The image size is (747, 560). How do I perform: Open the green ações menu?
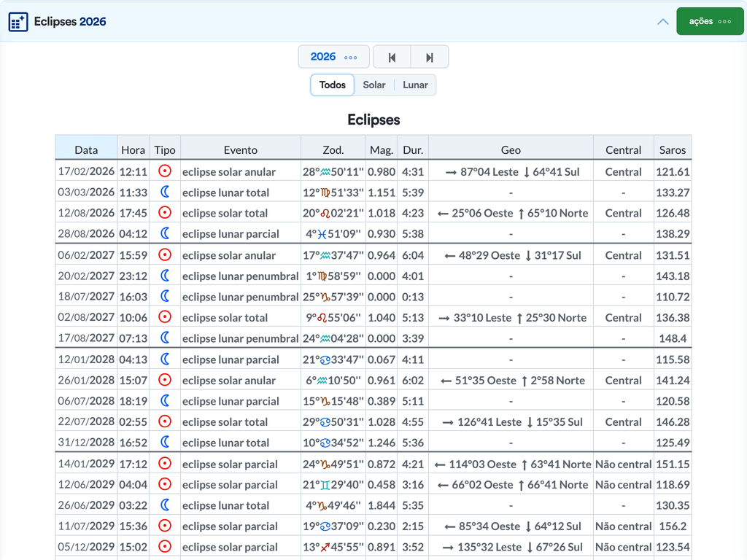tap(710, 21)
